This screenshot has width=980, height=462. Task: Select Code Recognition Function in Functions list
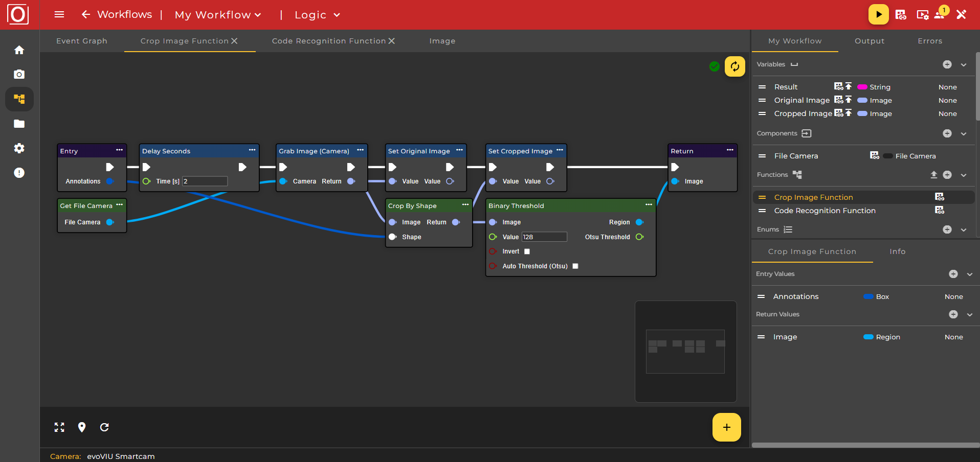coord(825,211)
